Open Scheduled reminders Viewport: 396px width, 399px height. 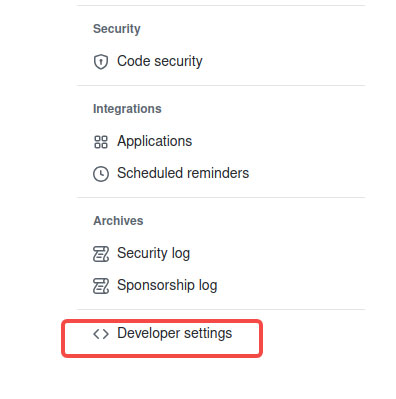tap(183, 173)
